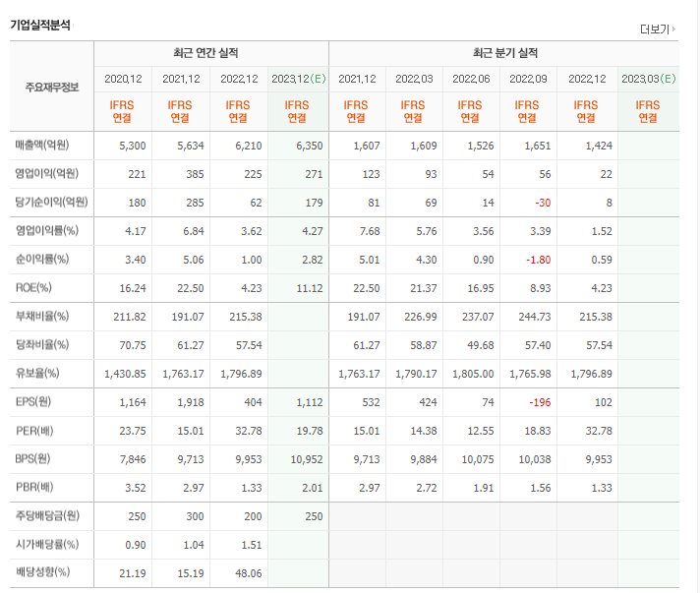The width and height of the screenshot is (700, 593).
Task: Click the 7.68 operating margin value
Action: [370, 232]
